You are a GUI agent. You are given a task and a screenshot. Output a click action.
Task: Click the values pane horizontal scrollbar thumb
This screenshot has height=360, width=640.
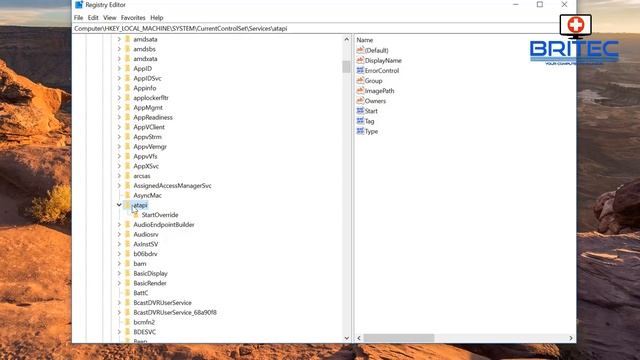399,338
